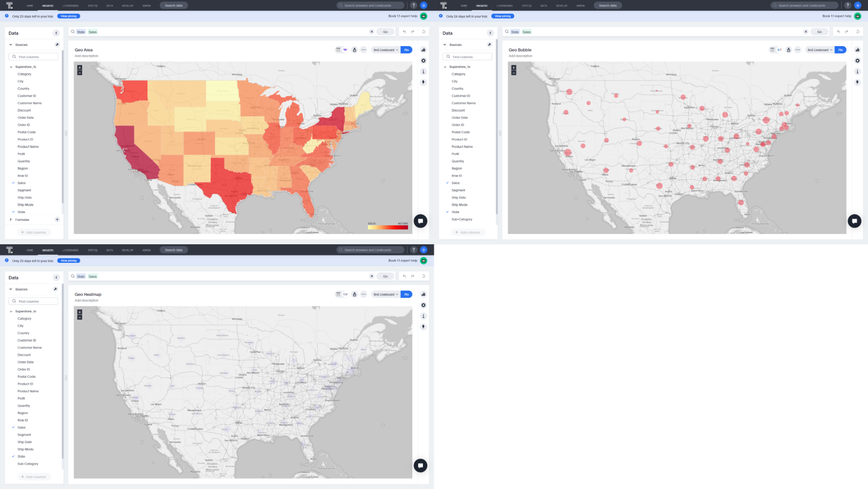Image resolution: width=868 pixels, height=489 pixels.
Task: Switch to table view in Geo Heatmap window
Action: (338, 294)
